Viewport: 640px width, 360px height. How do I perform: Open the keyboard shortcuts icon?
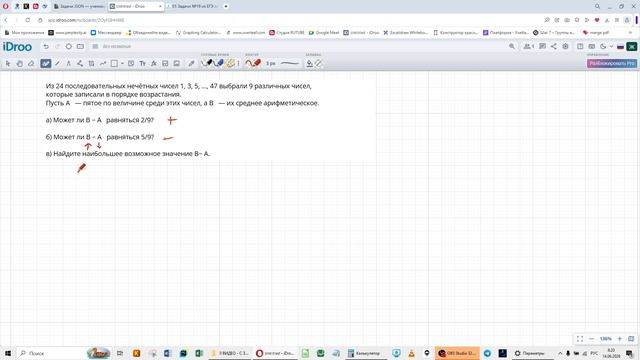591,47
